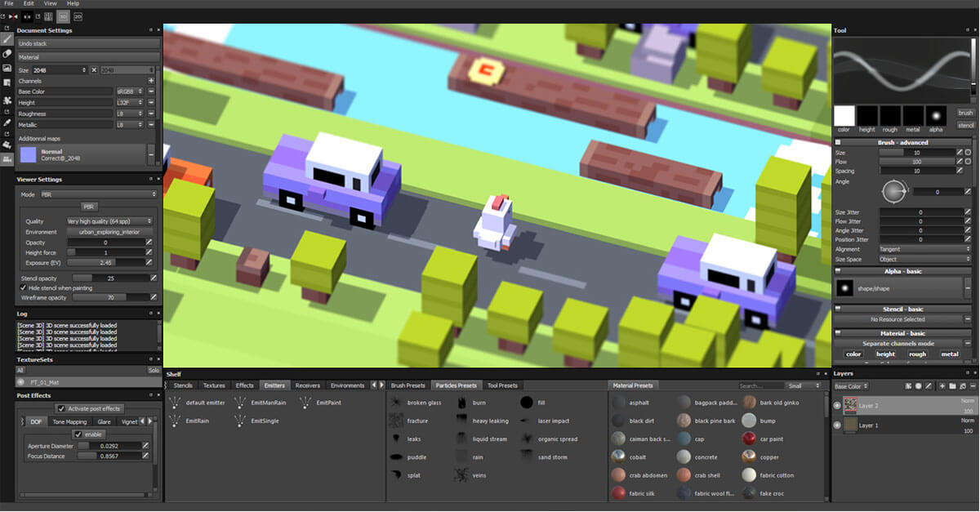
Task: Hide Layer 2 visibility eye
Action: [x=837, y=405]
